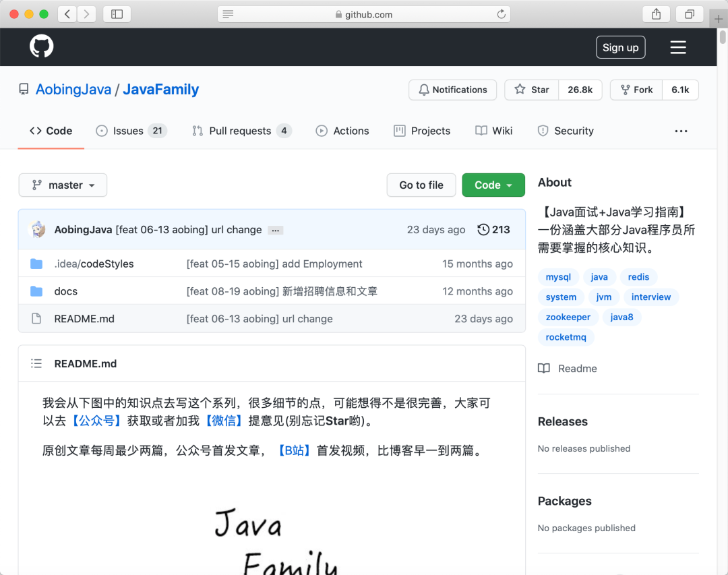Click the repository icon beside AobingJava
The image size is (728, 575).
tap(24, 89)
